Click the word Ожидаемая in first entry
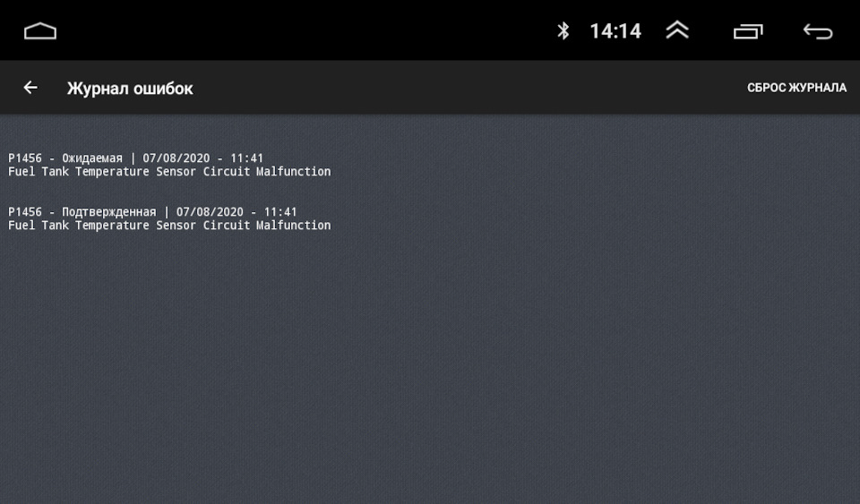 click(92, 158)
